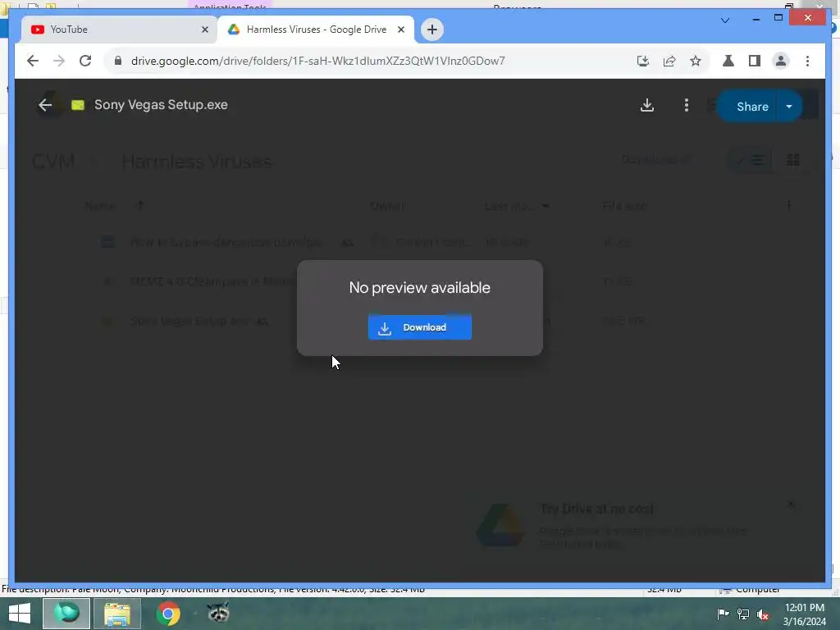Click the install app icon in address bar
The height and width of the screenshot is (630, 840).
pos(643,61)
